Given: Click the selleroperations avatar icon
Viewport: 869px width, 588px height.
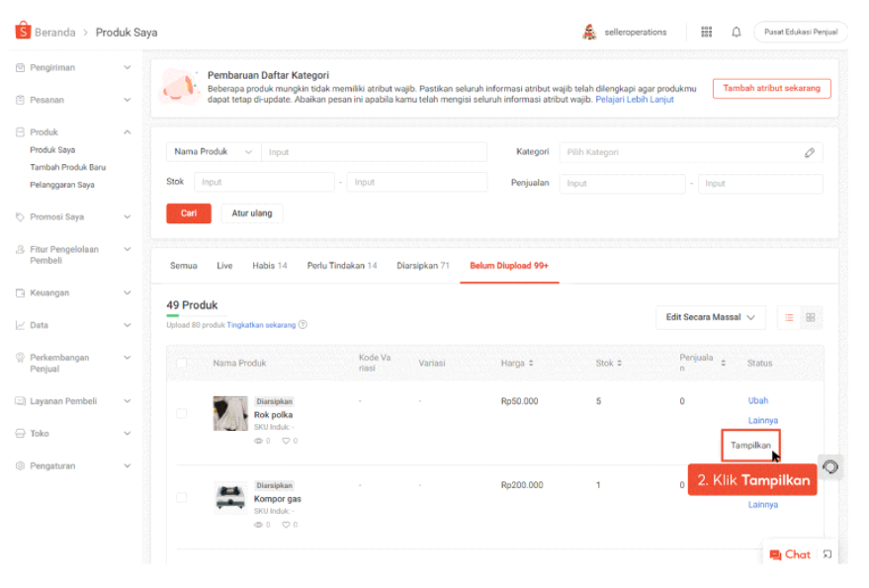Looking at the screenshot, I should 589,33.
